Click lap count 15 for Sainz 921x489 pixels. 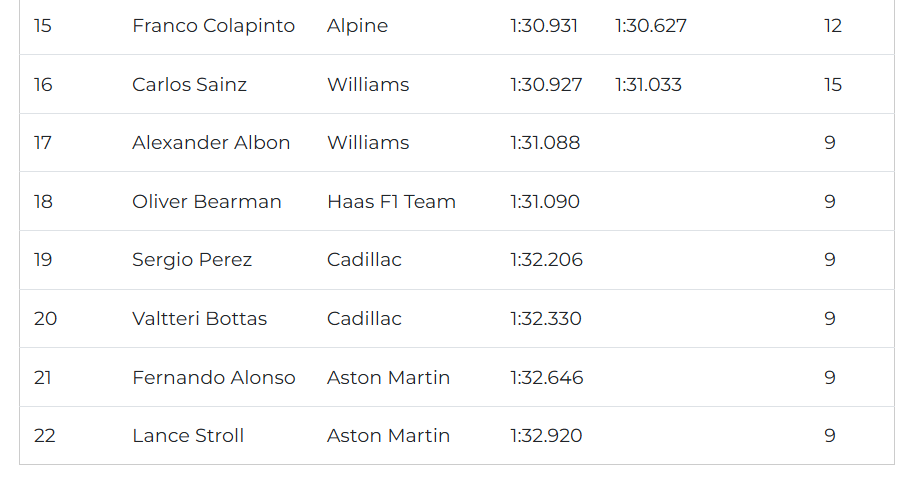coord(833,85)
